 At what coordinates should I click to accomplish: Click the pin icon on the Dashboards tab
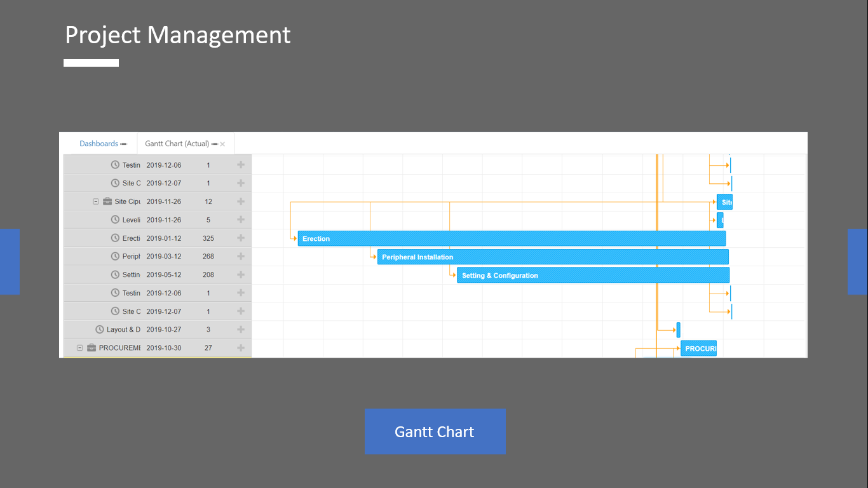coord(124,144)
